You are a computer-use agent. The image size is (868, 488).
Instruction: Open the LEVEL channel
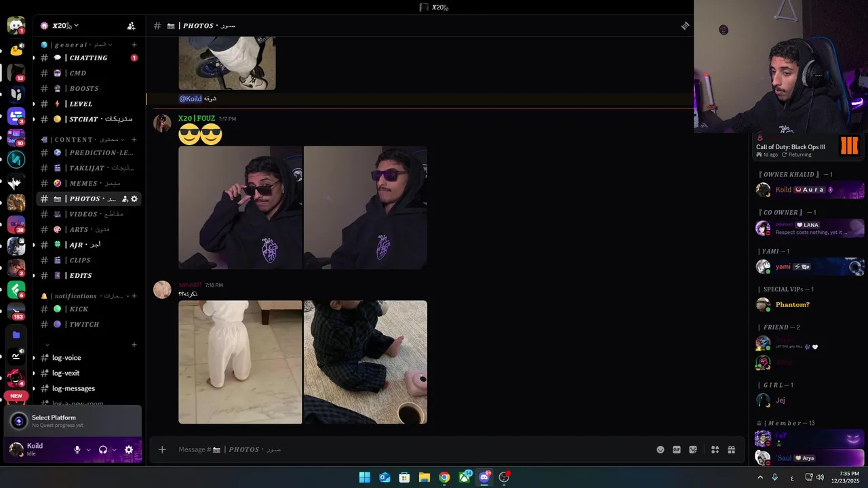click(88, 104)
